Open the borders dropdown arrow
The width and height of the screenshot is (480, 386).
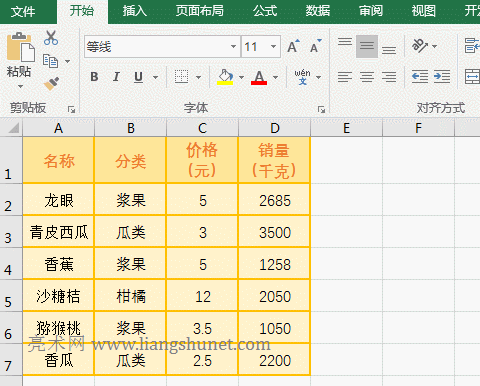199,78
